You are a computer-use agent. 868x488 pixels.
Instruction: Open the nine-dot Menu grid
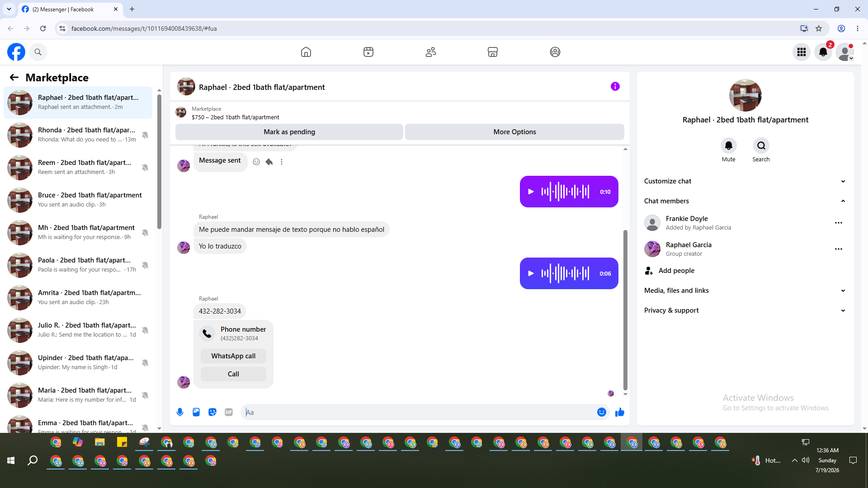click(x=802, y=52)
